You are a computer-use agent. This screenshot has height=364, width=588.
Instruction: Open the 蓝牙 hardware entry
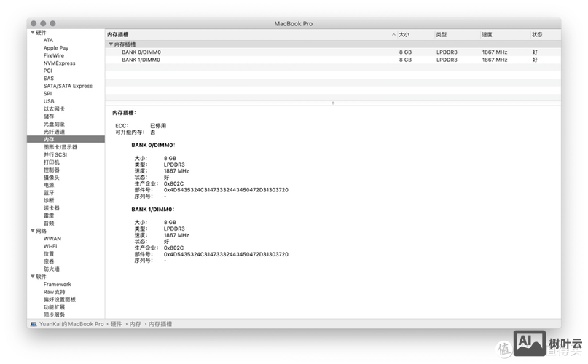coord(49,193)
